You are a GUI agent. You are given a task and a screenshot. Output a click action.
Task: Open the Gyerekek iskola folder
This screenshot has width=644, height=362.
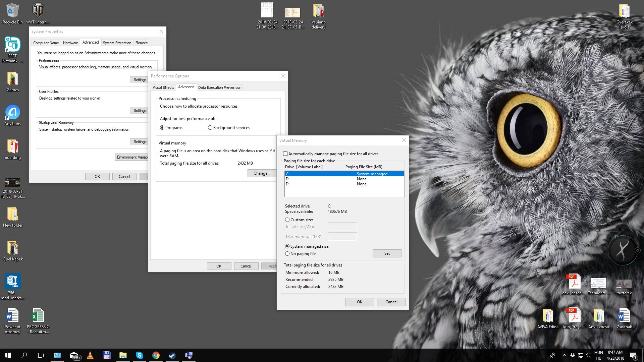click(624, 16)
